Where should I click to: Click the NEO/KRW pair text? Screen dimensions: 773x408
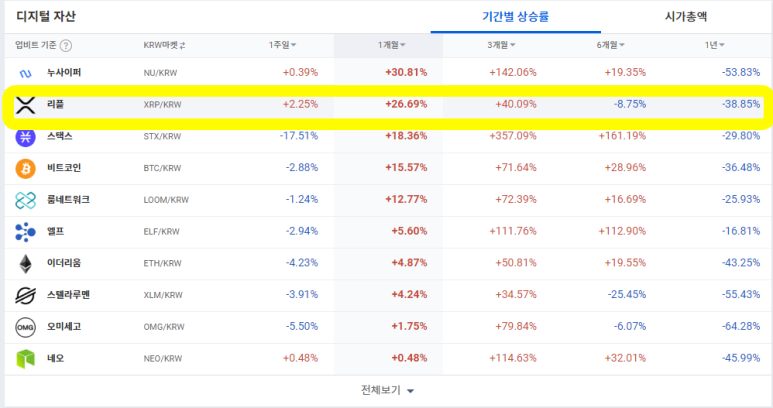(163, 359)
